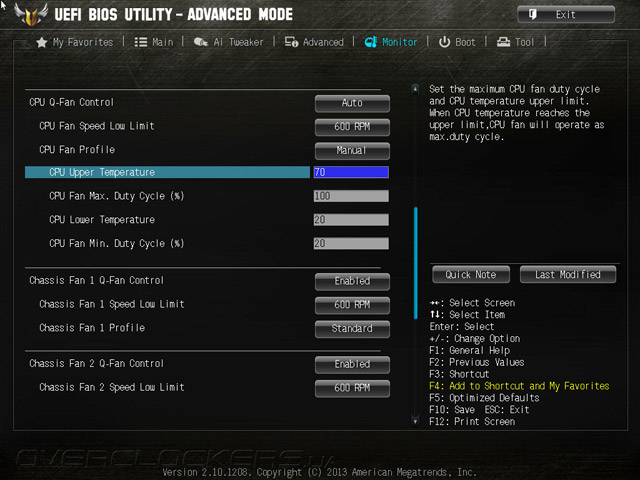Open the Quick Note button
Image resolution: width=640 pixels, height=480 pixels.
(471, 275)
